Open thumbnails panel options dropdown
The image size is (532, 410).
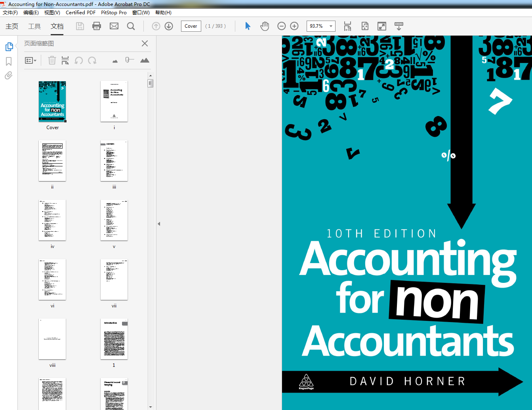tap(31, 61)
